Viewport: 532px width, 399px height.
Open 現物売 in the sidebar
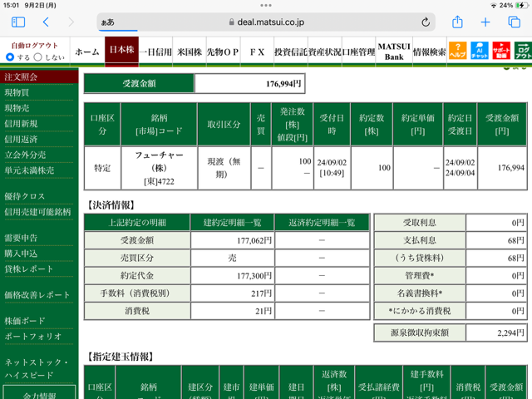tap(17, 108)
